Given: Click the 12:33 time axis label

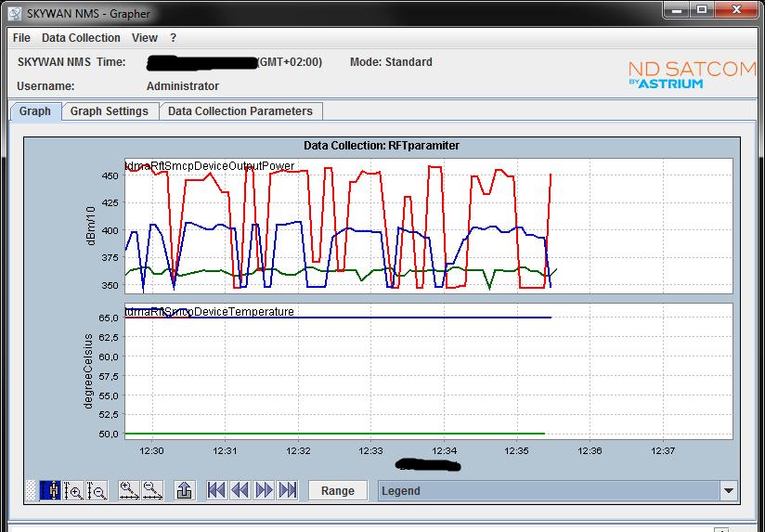Looking at the screenshot, I should tap(370, 450).
